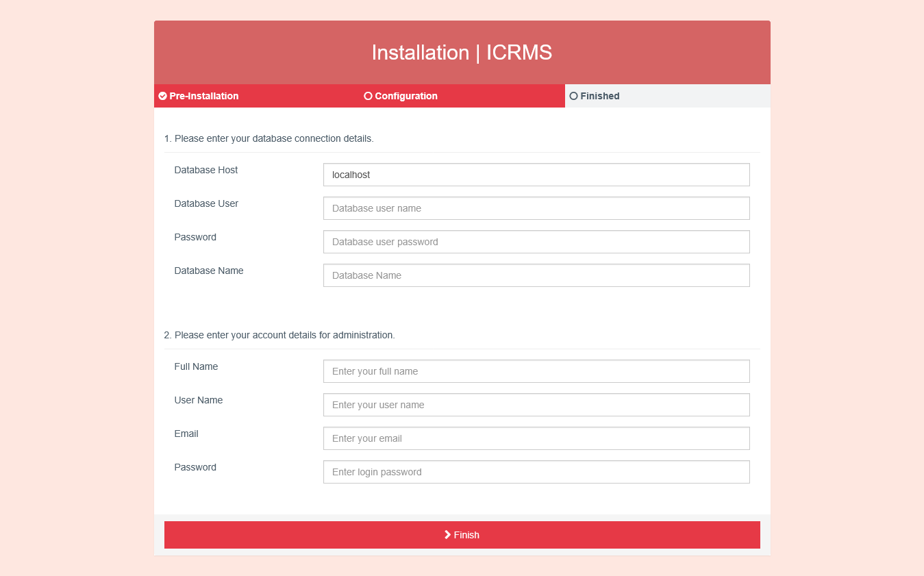The image size is (924, 576).
Task: Click the Installation | ICRMS header title
Action: point(462,53)
